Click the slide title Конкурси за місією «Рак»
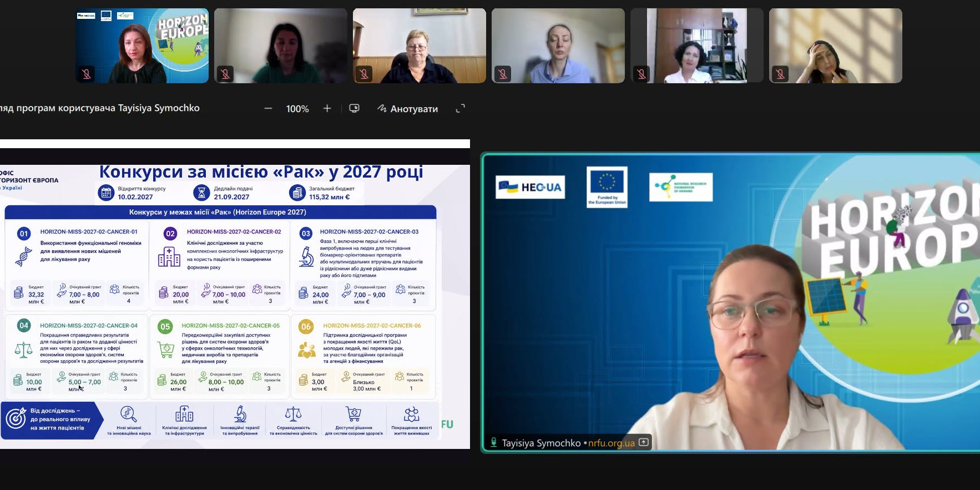 [261, 172]
